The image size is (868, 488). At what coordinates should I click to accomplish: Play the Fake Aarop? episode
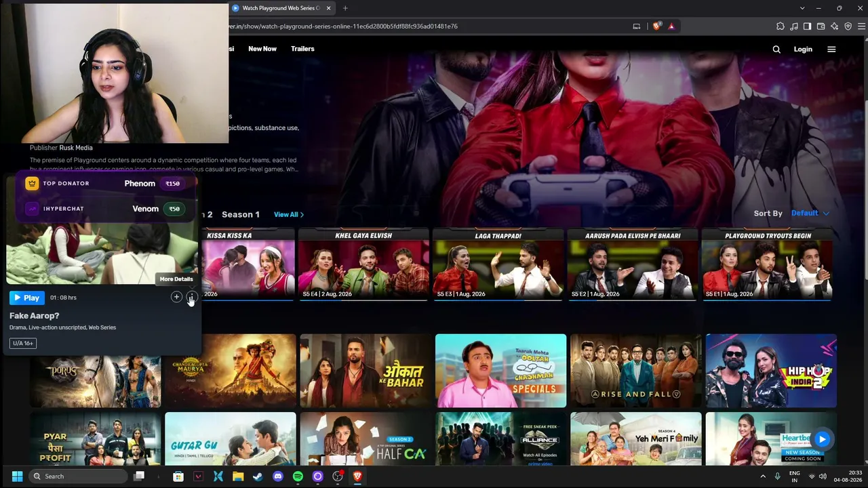click(27, 298)
